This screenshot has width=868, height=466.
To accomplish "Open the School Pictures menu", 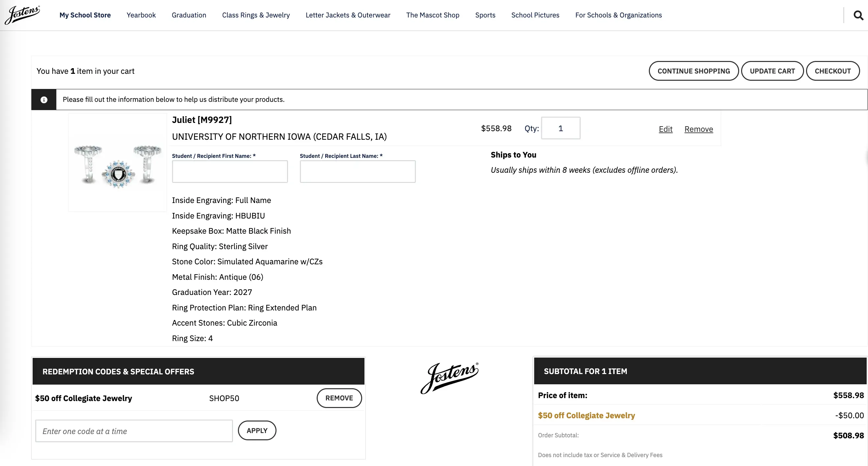I will coord(535,15).
